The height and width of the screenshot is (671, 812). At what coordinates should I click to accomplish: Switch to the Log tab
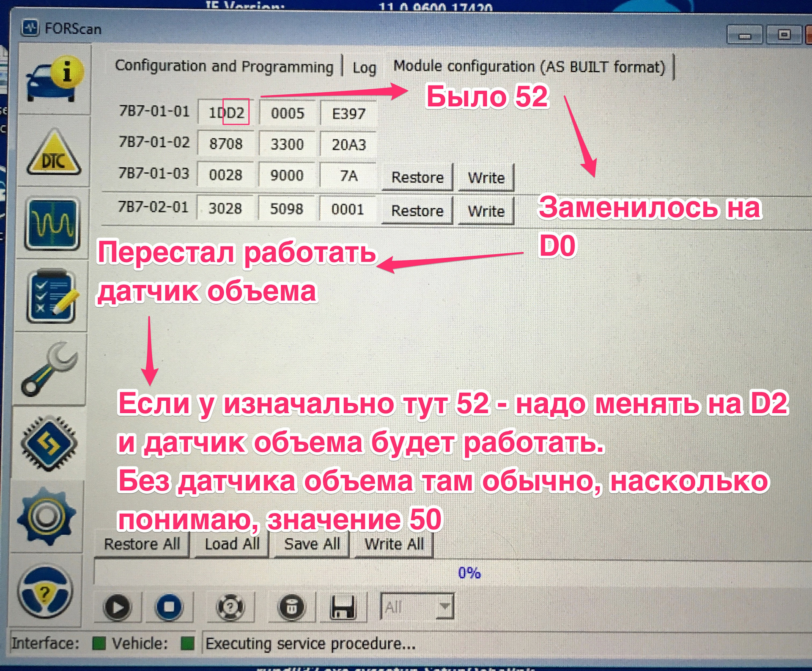coord(364,68)
